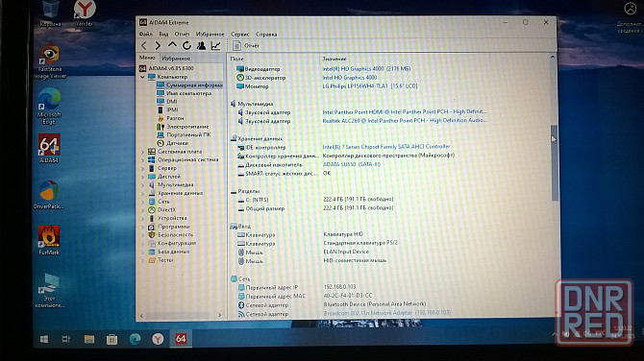Expand the Системная плата node
Screen dimensions: 644x361
click(142, 152)
